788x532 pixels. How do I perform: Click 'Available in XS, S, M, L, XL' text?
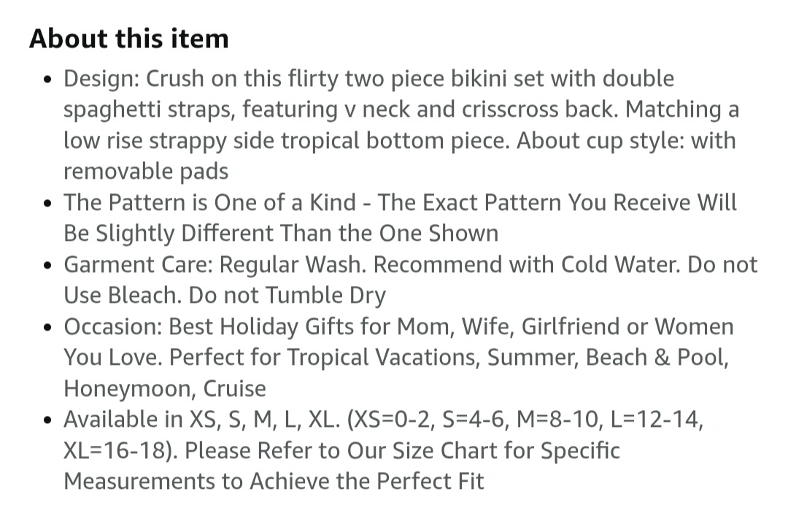tap(201, 420)
